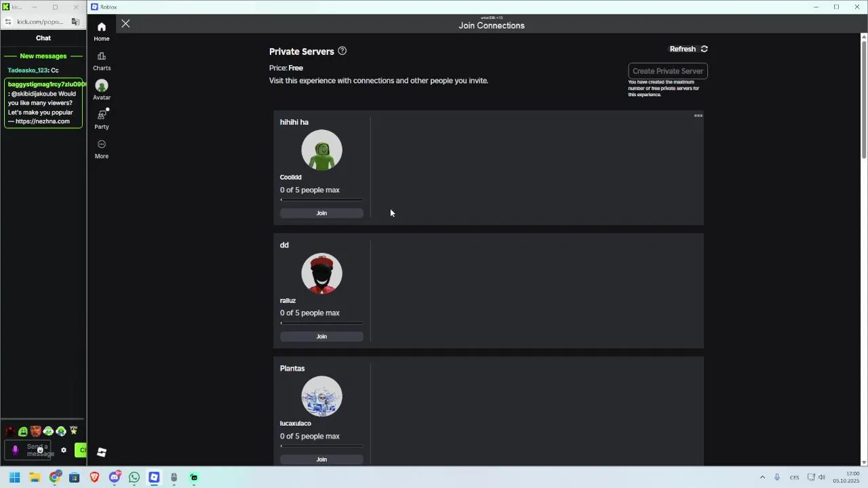Close the Join Connections panel
This screenshot has width=868, height=488.
(x=125, y=24)
